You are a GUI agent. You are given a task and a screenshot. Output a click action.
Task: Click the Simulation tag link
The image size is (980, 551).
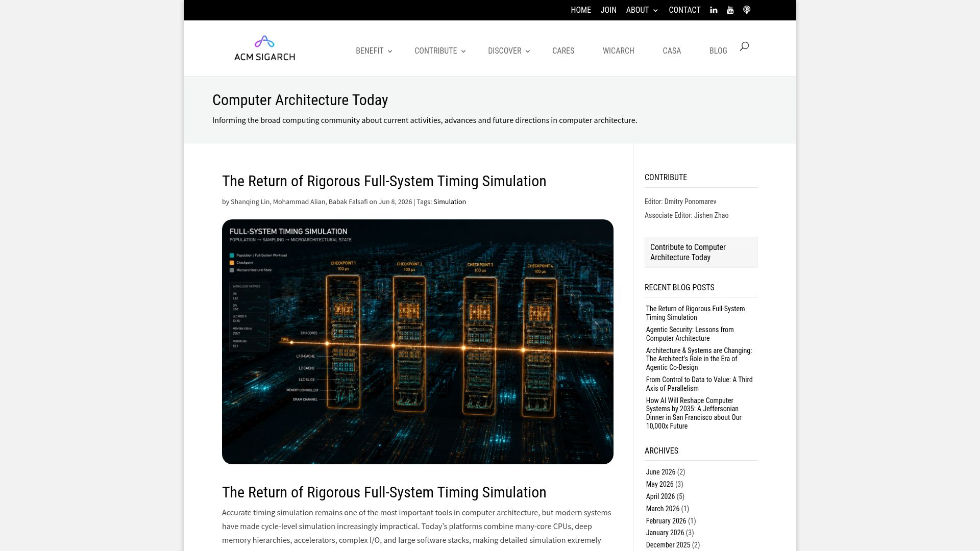coord(449,202)
